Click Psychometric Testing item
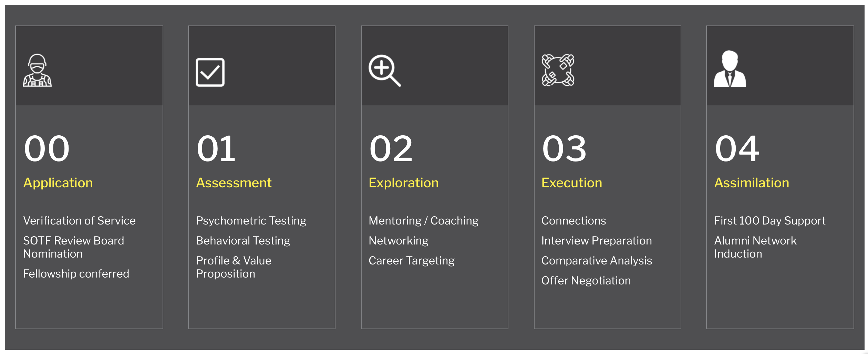 (251, 221)
